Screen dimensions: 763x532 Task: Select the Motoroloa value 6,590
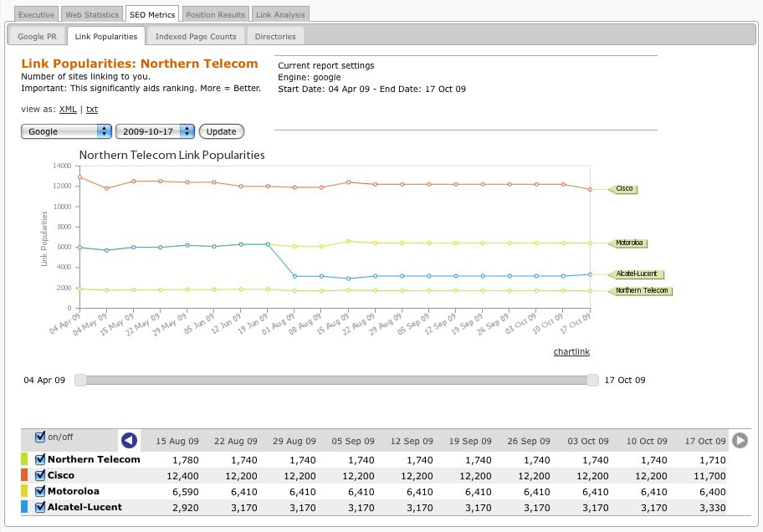(x=186, y=492)
